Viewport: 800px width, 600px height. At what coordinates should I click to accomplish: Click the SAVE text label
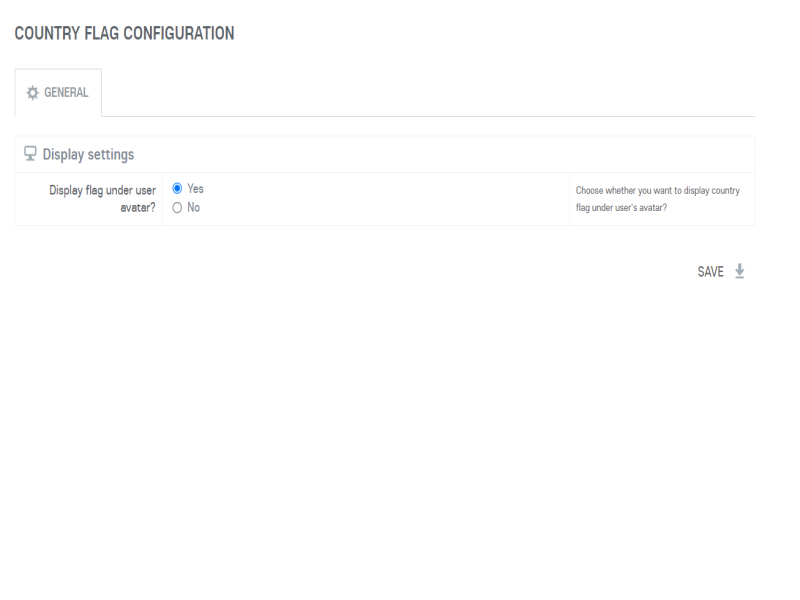(710, 271)
